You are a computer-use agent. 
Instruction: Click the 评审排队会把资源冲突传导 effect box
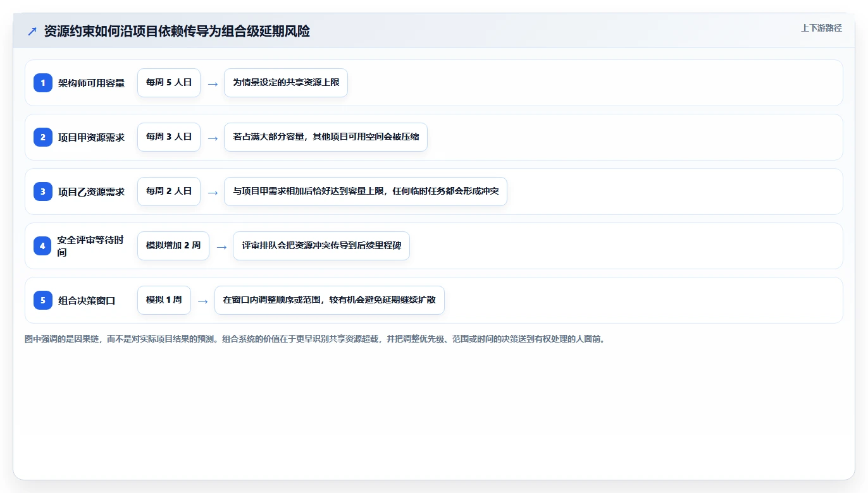pos(321,246)
